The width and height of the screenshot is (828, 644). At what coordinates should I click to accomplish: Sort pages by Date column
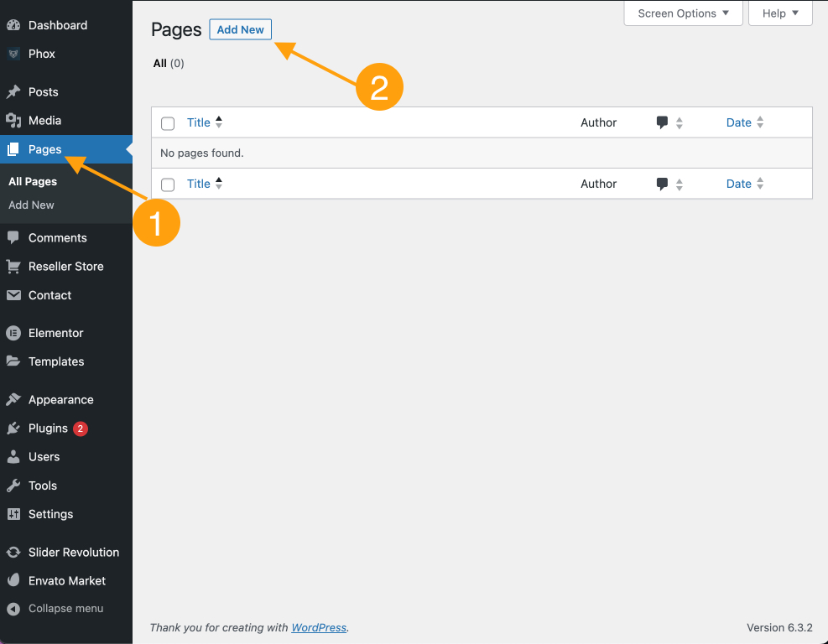pos(738,122)
